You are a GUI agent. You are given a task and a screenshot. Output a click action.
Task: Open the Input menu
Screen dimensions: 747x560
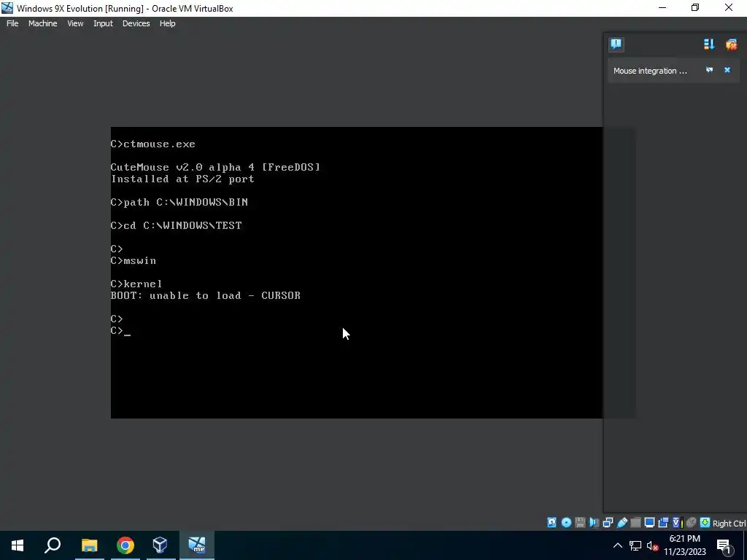click(x=103, y=23)
